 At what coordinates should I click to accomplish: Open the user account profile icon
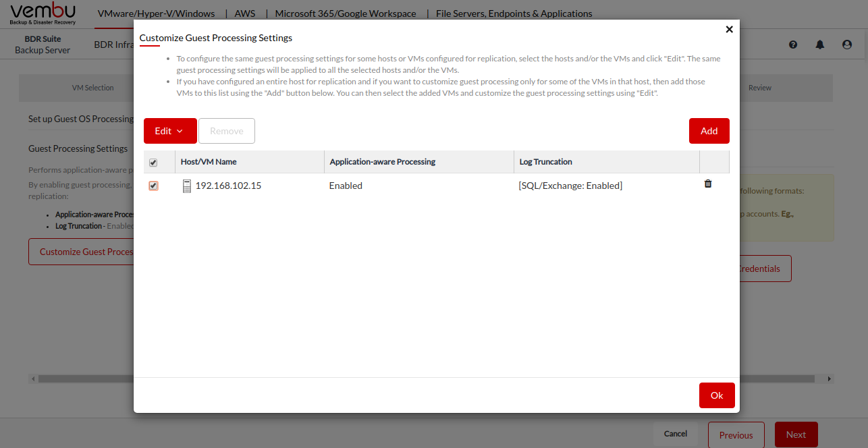point(847,45)
